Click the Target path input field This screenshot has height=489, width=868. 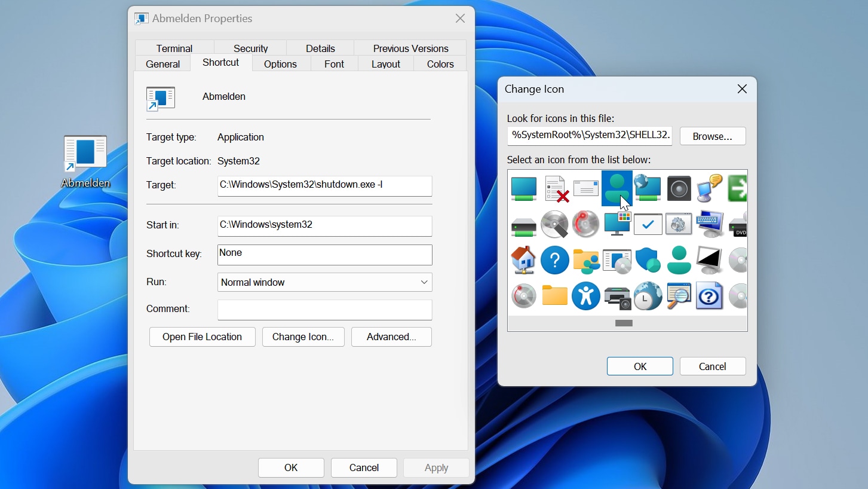pos(324,186)
